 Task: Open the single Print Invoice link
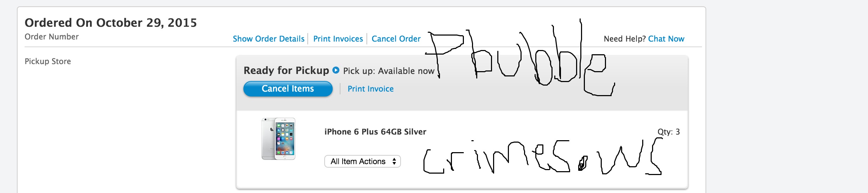pyautogui.click(x=371, y=89)
